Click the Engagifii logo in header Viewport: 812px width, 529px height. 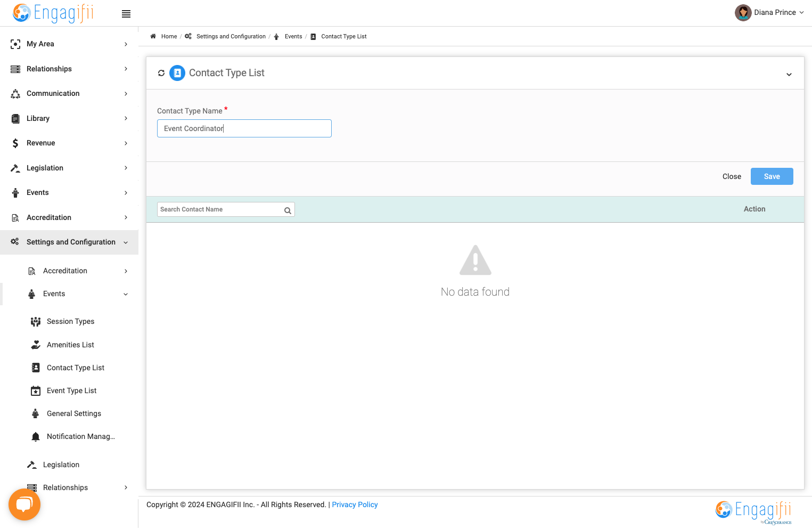[x=53, y=13]
